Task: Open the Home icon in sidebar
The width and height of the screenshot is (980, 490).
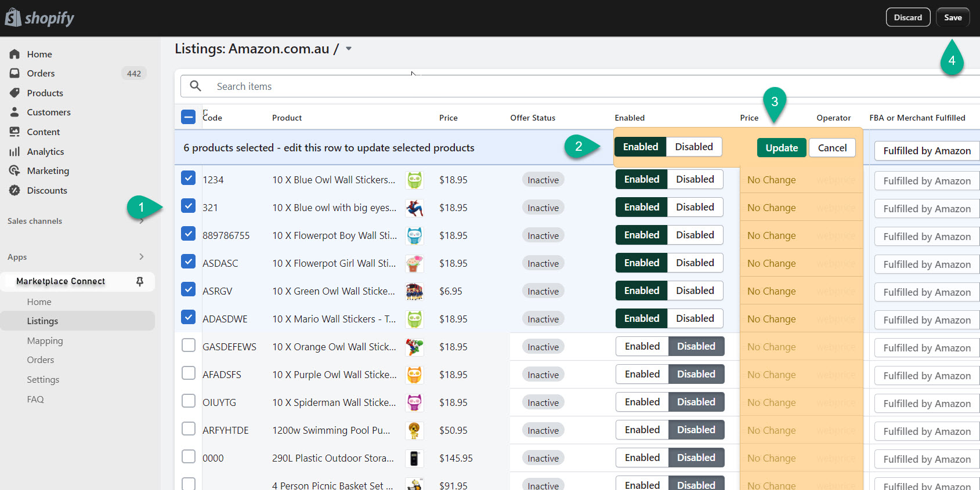Action: click(x=15, y=54)
